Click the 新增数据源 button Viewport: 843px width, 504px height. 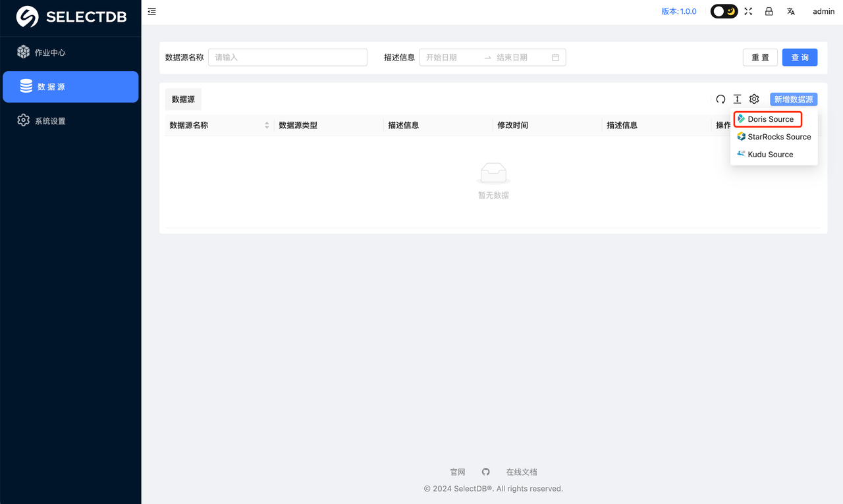click(x=794, y=99)
